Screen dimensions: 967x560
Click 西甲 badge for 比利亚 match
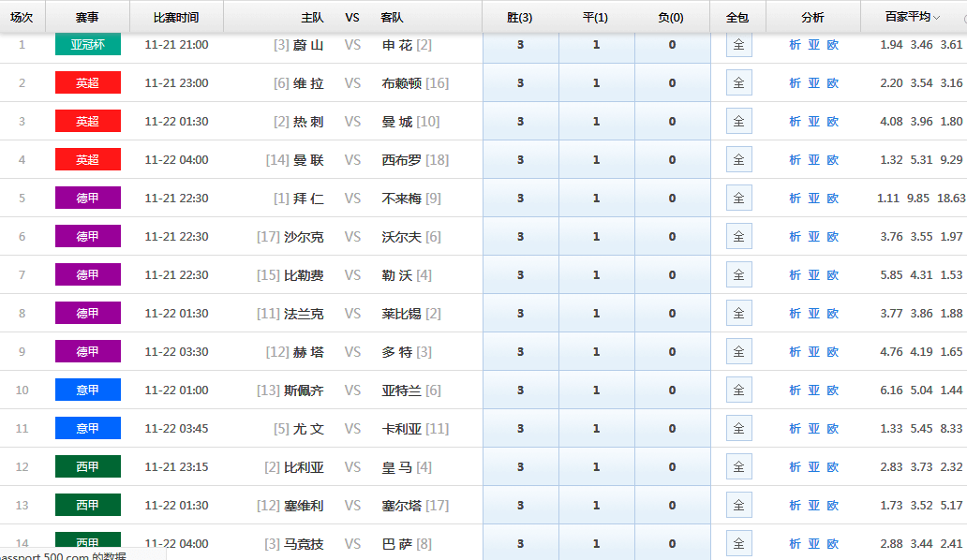pos(88,467)
